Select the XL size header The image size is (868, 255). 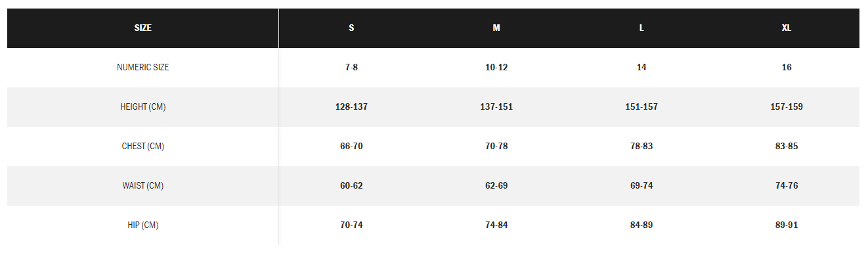787,28
